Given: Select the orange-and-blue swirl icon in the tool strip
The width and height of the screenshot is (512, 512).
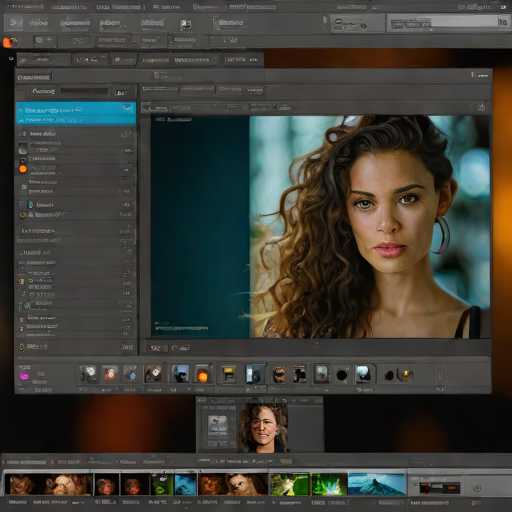Looking at the screenshot, I should [x=110, y=374].
